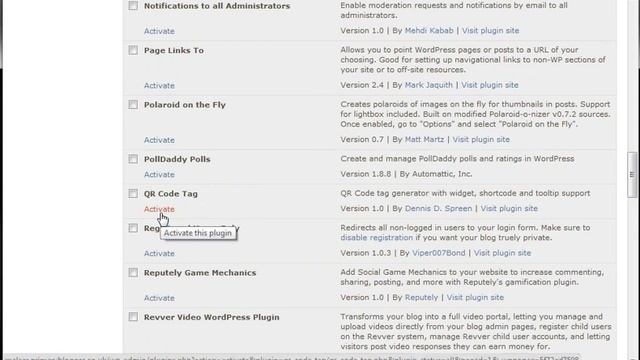Image resolution: width=640 pixels, height=360 pixels.
Task: Tick the PollDaddy Polls checkbox
Action: point(133,159)
